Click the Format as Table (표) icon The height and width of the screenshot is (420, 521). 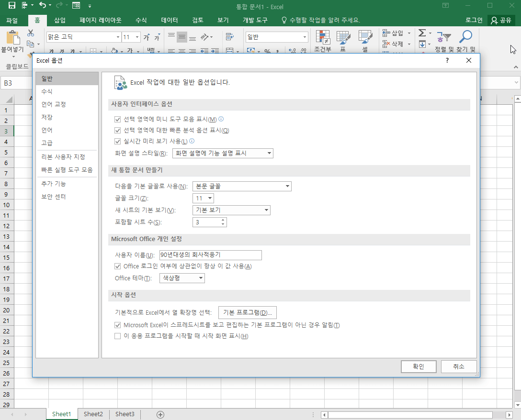(x=343, y=37)
